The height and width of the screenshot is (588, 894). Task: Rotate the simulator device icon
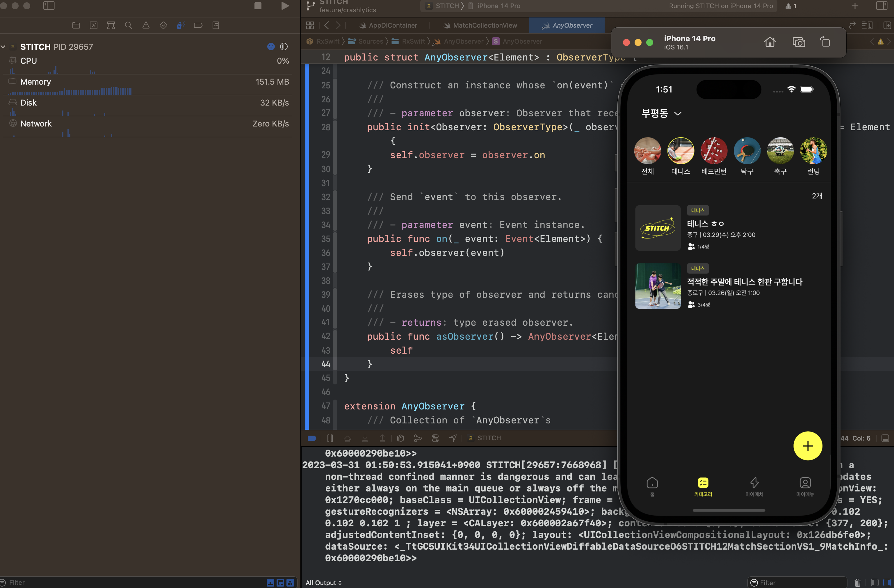tap(825, 42)
